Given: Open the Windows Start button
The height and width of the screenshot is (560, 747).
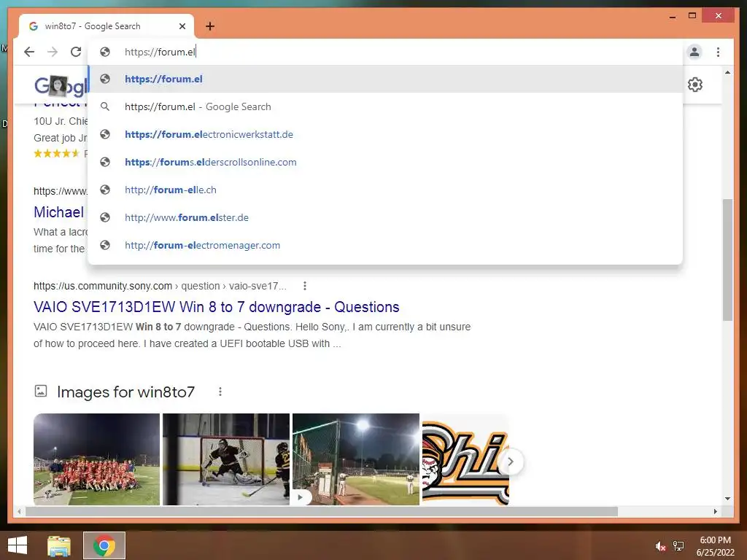Looking at the screenshot, I should tap(18, 545).
